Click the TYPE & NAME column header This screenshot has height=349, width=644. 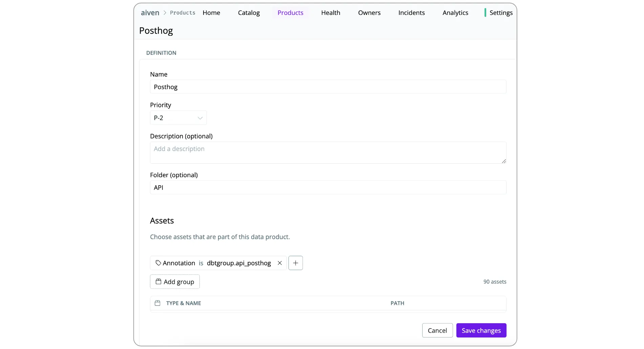click(184, 303)
